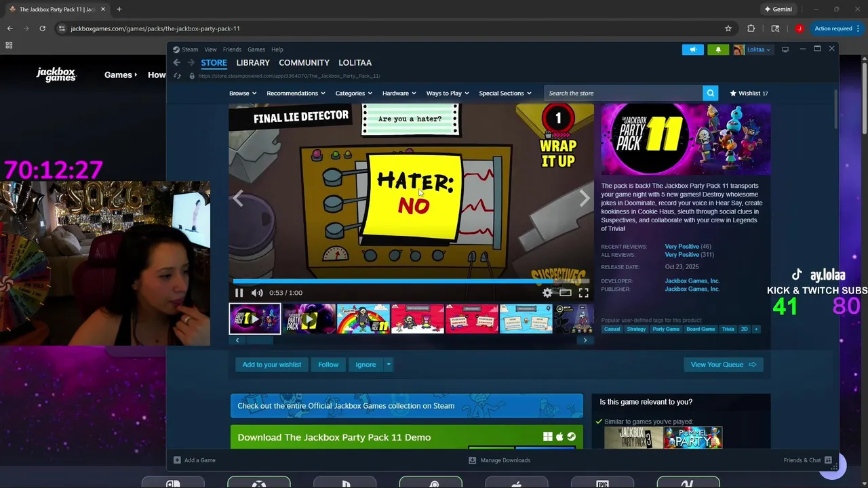
Task: Bookmark page with Chrome star icon
Action: click(x=728, y=28)
